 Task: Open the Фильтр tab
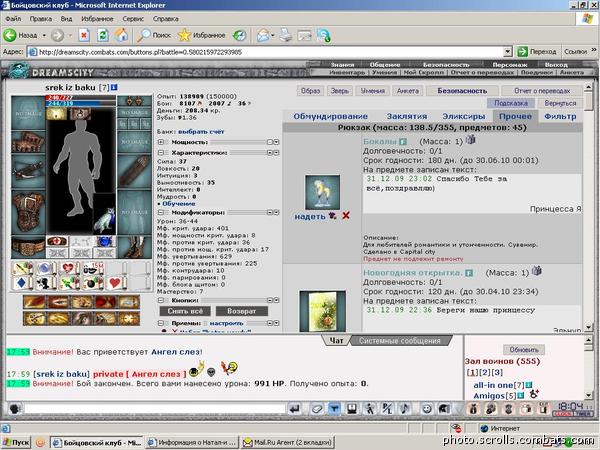pyautogui.click(x=560, y=116)
